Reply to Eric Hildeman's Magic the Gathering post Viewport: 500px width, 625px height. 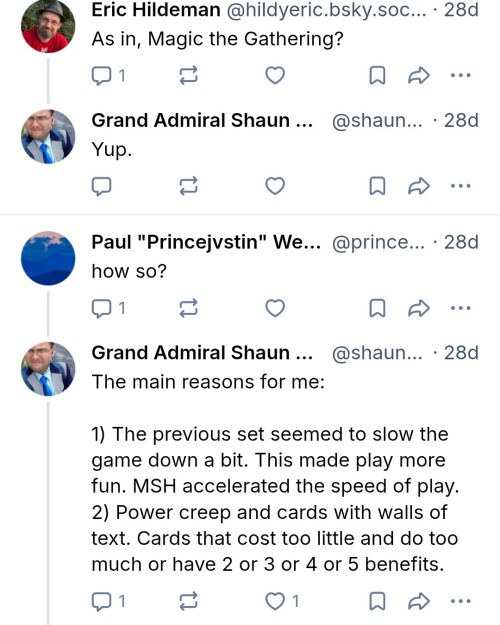(108, 75)
